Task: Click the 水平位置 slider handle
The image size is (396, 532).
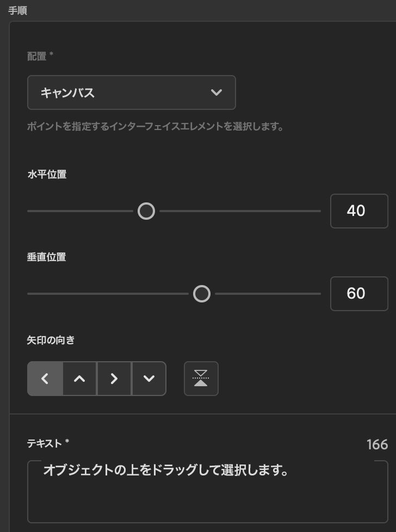Action: 146,211
